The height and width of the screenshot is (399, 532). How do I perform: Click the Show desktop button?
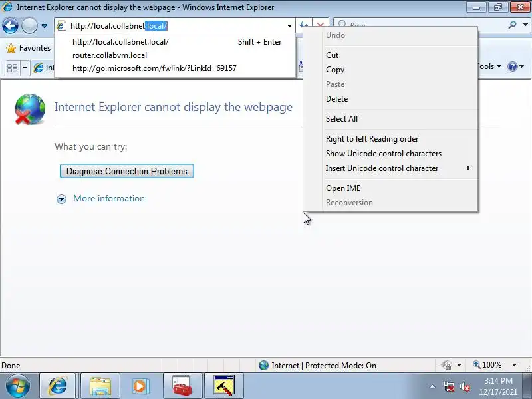coord(527,386)
